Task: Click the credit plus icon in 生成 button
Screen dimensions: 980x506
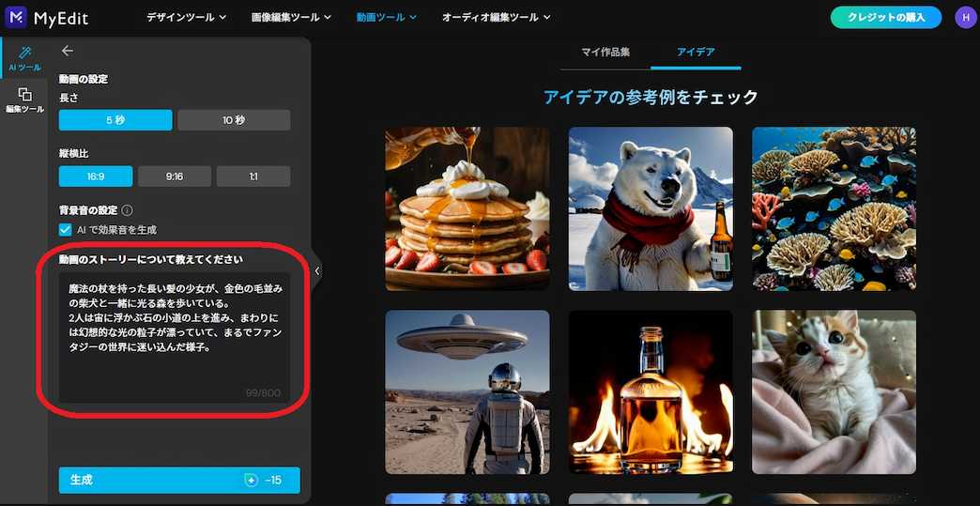Action: [252, 481]
